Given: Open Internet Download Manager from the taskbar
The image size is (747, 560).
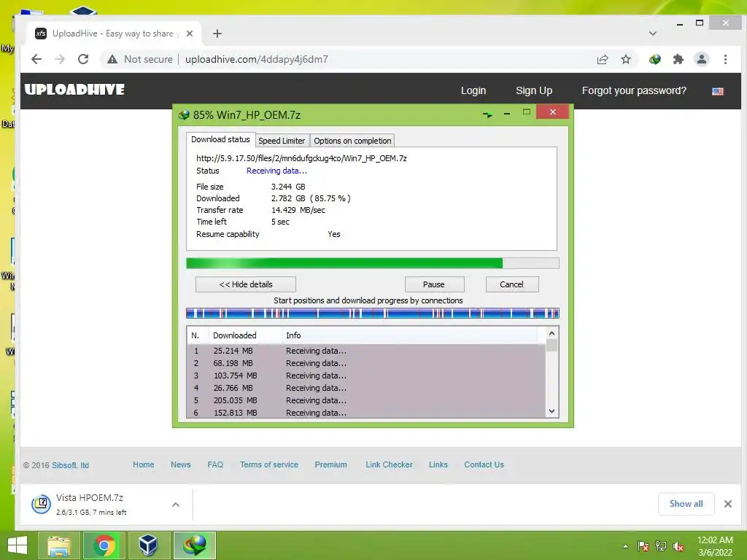Looking at the screenshot, I should click(x=195, y=545).
